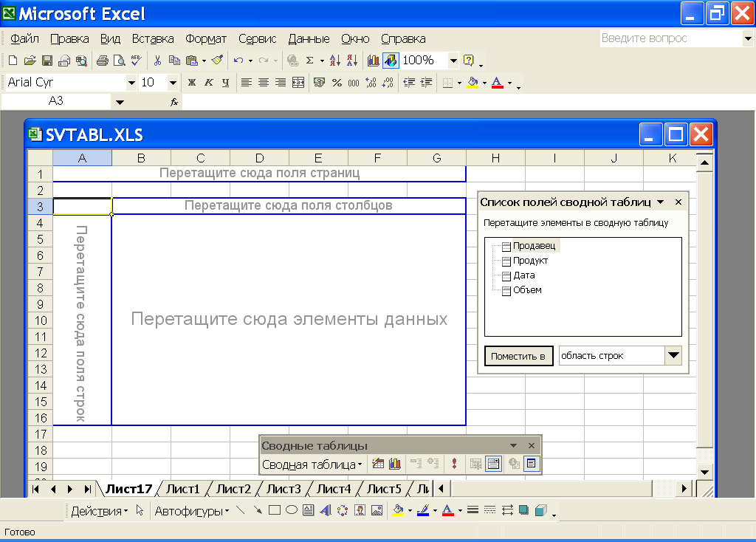Toggle Underline (Ч) formatting
This screenshot has height=542, width=756.
point(226,83)
